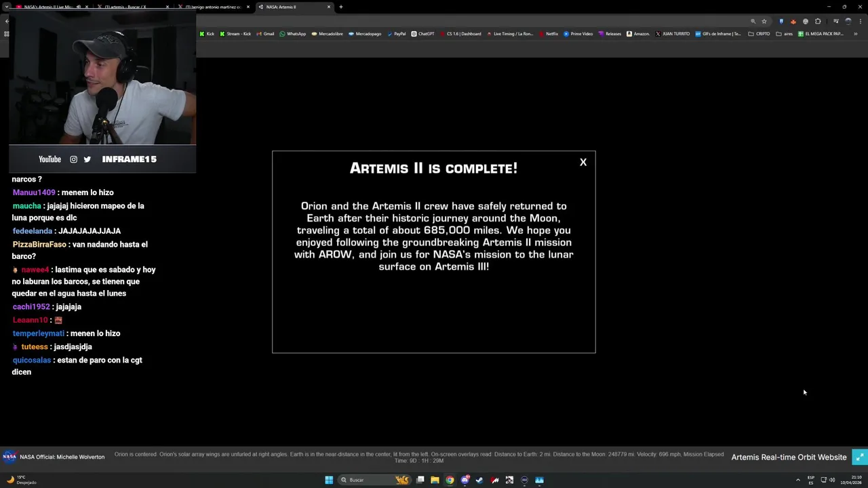
Task: Open Mercadolibre bookmark
Action: tap(327, 34)
